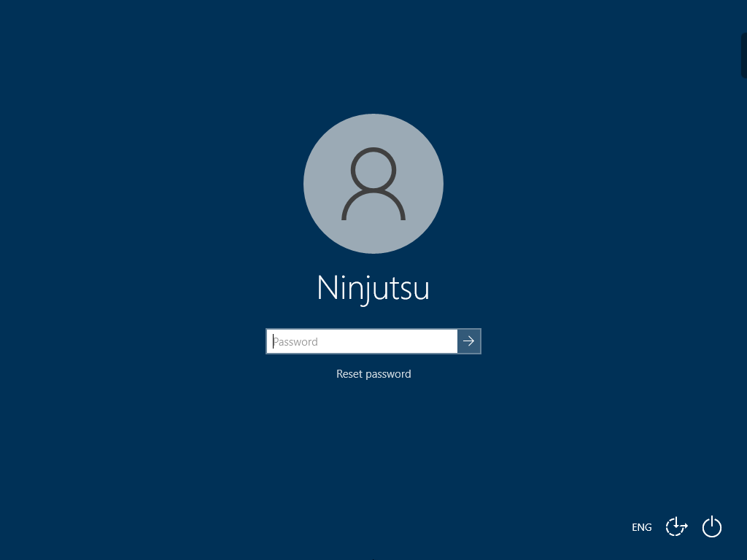Open the Ease of Access icon
747x560 pixels.
tap(676, 526)
